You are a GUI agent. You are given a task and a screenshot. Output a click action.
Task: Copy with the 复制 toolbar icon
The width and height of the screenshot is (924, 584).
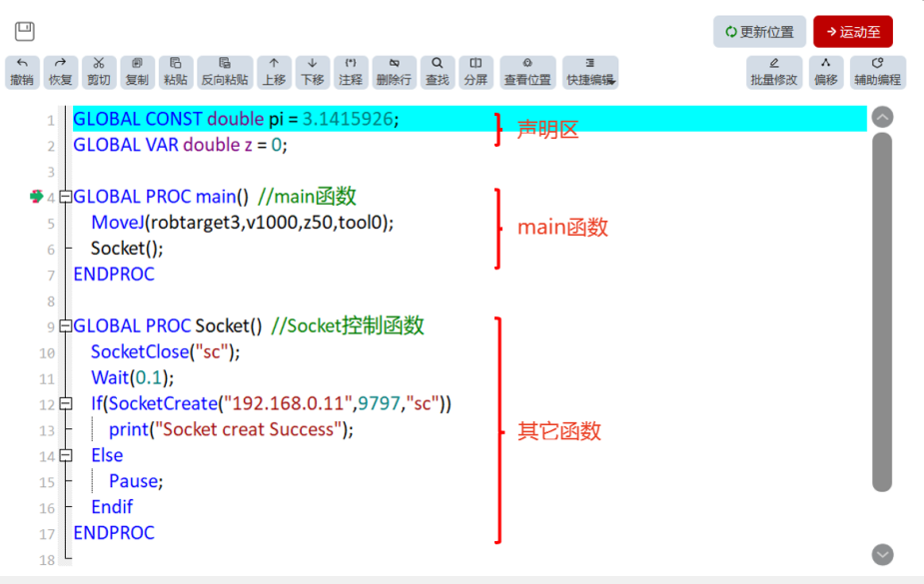tap(137, 73)
